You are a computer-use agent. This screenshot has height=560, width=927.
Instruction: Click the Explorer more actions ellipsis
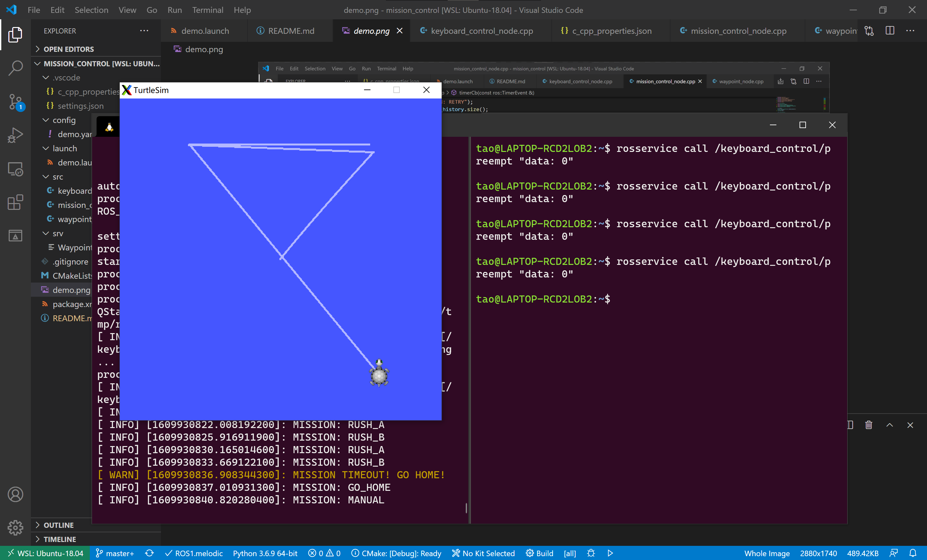[144, 31]
